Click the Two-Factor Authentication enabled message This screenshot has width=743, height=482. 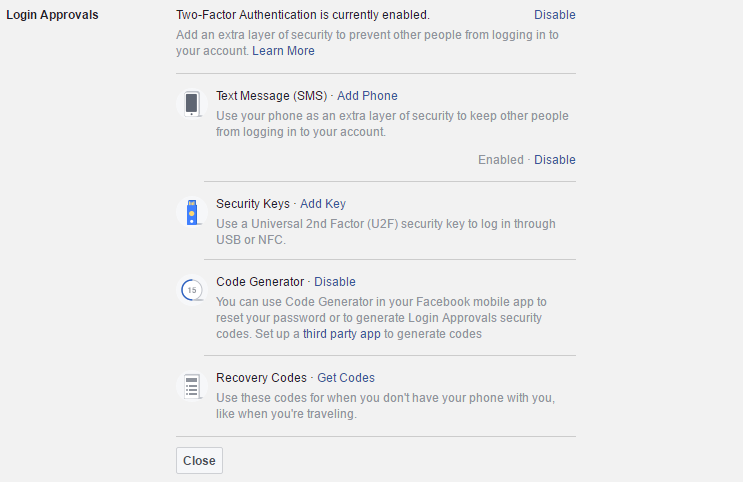(303, 15)
